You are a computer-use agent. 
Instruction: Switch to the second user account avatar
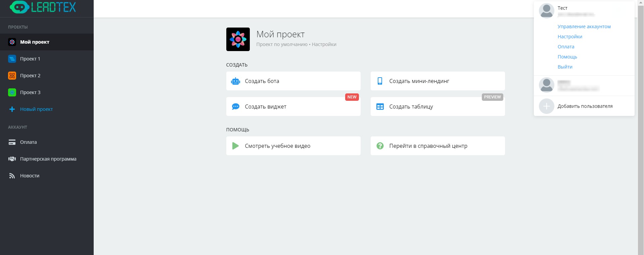[x=546, y=85]
